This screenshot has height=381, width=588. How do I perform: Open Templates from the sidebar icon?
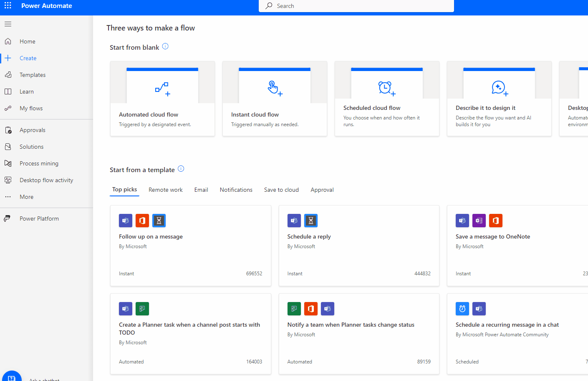8,75
